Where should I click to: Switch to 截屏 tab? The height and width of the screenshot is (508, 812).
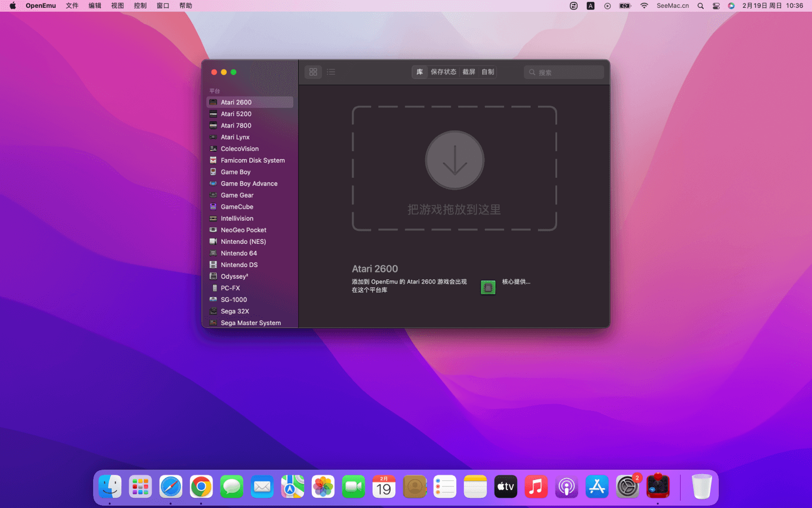point(469,72)
